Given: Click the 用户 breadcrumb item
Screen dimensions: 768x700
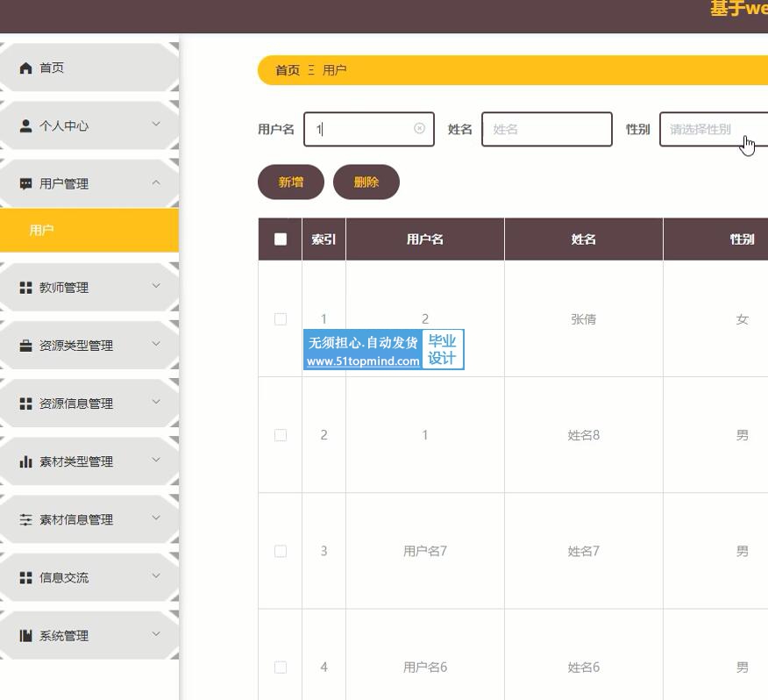Looking at the screenshot, I should click(335, 70).
